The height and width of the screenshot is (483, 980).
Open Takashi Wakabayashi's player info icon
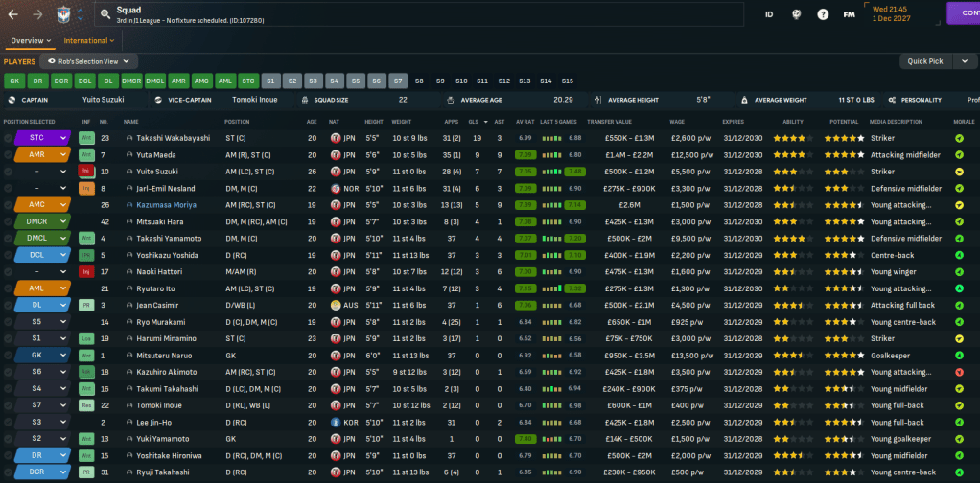pyautogui.click(x=129, y=138)
